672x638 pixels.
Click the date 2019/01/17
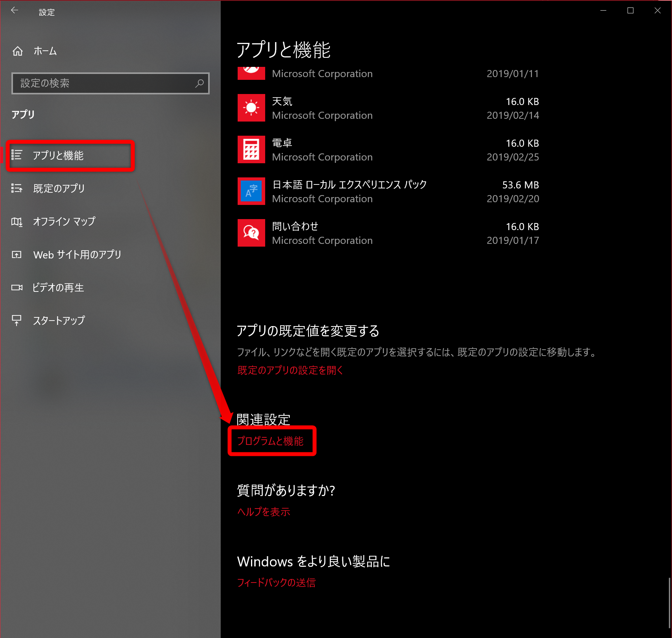point(513,240)
